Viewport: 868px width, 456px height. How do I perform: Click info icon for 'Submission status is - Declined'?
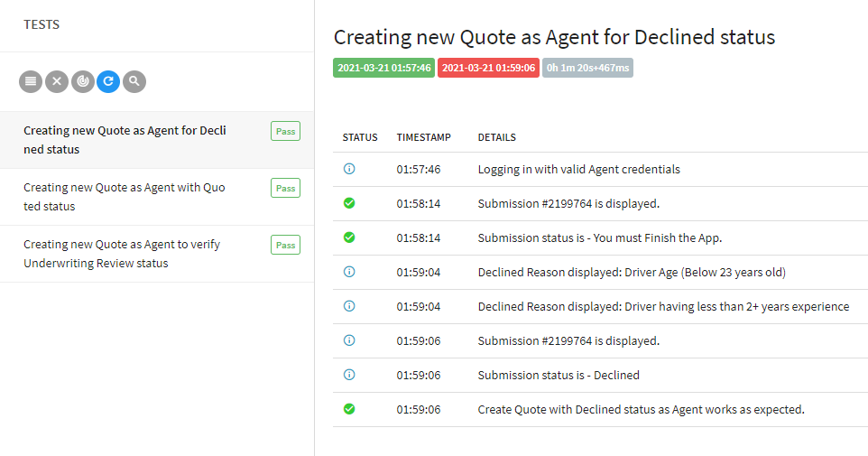(x=349, y=375)
